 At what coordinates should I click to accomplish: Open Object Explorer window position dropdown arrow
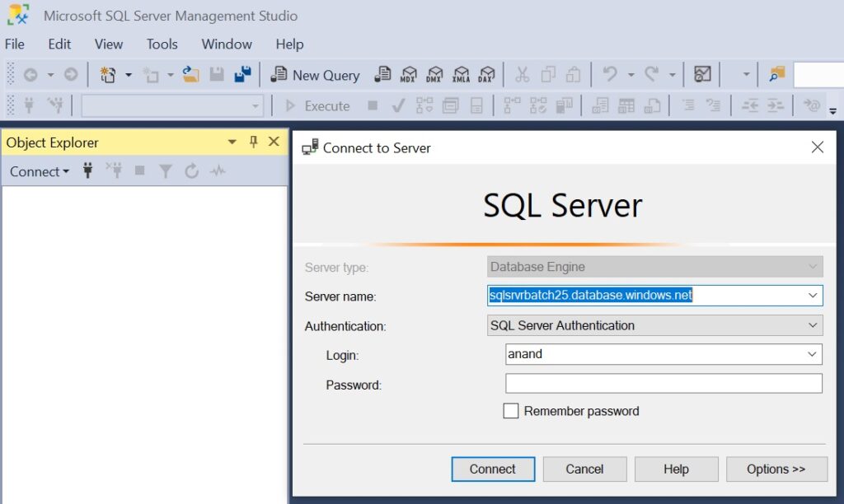tap(232, 142)
